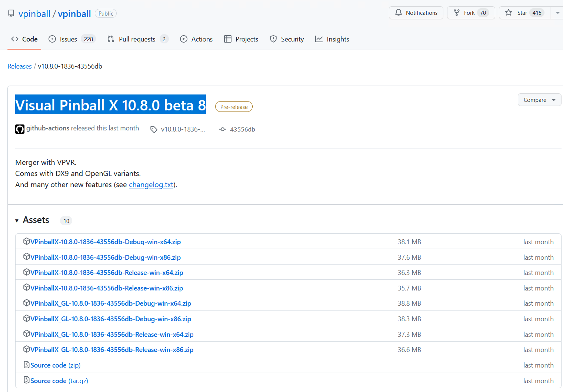This screenshot has height=392, width=563.
Task: Open the bold vpinball repository link
Action: (74, 14)
